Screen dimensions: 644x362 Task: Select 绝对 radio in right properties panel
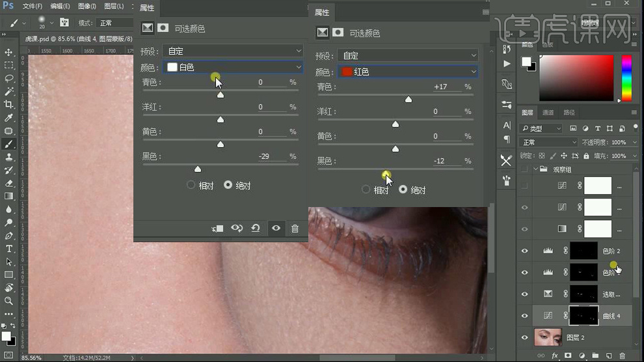403,189
